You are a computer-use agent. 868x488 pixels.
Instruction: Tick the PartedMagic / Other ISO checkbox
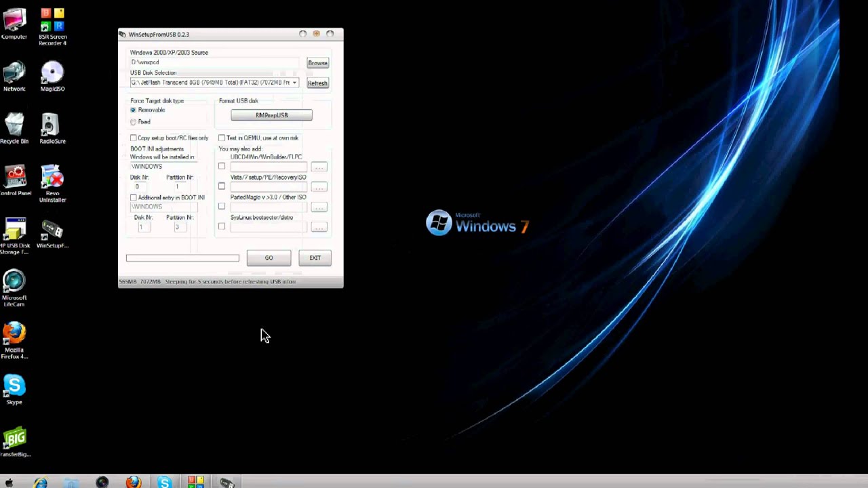click(x=222, y=206)
